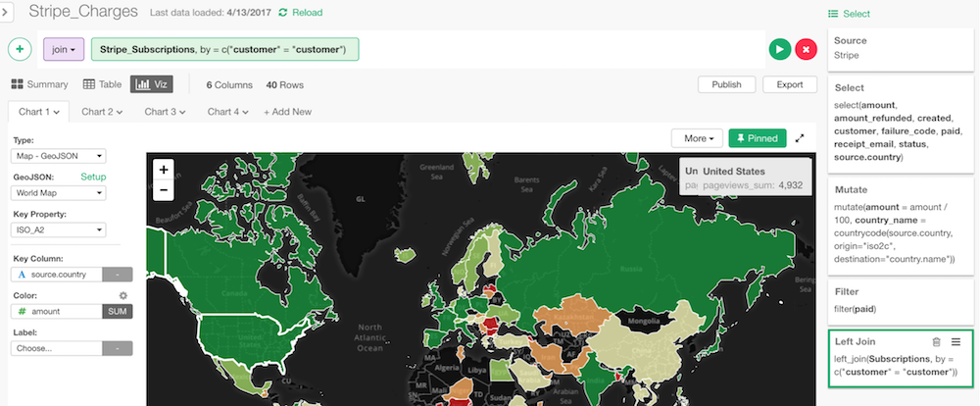
Task: Open the chart Type dropdown
Action: pos(58,156)
